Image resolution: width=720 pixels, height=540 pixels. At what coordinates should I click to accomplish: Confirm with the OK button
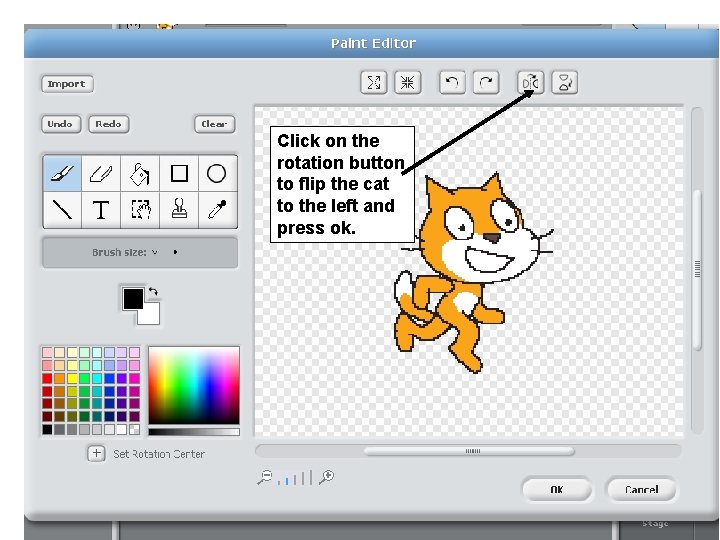click(557, 489)
